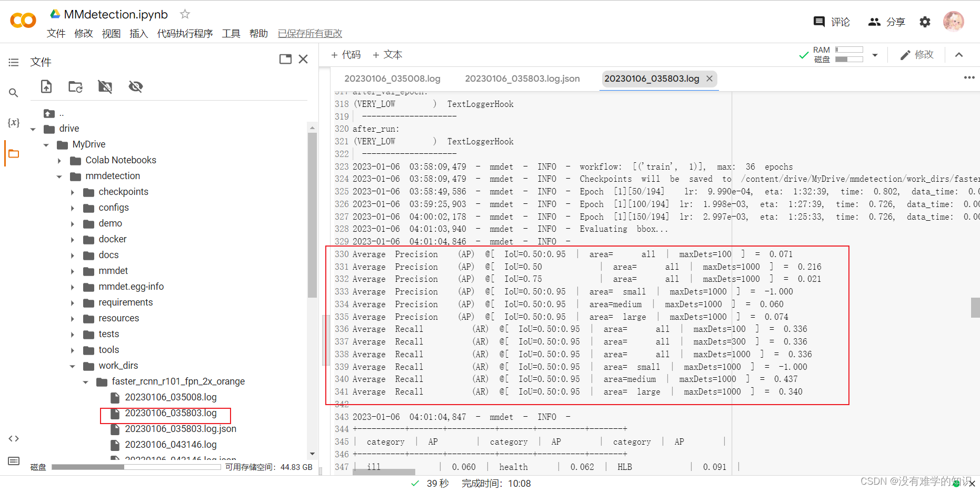The width and height of the screenshot is (980, 491).
Task: Select the files folder sidebar icon
Action: point(14,154)
